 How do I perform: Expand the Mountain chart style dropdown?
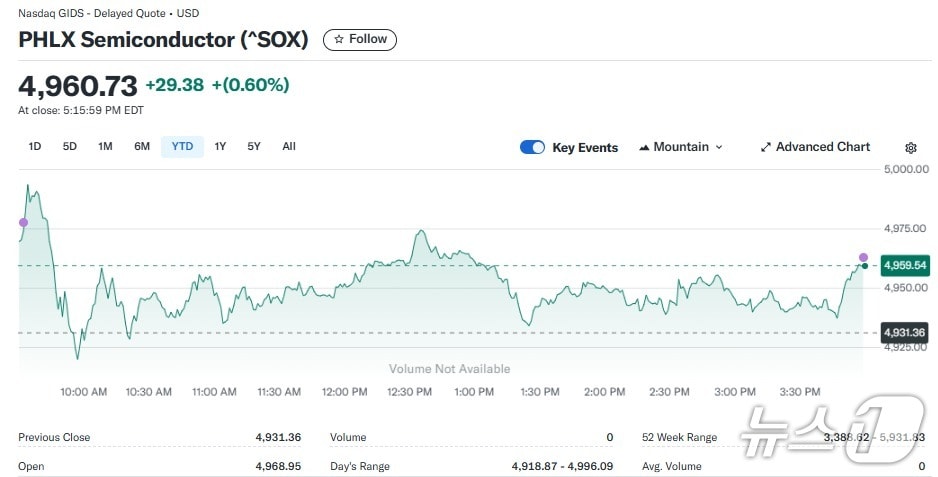click(680, 147)
